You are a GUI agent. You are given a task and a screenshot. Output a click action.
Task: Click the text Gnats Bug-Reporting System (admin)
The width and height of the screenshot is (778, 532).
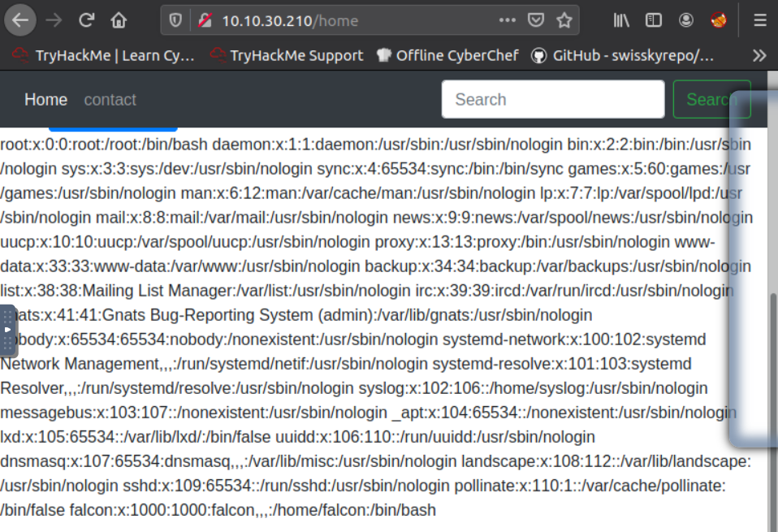point(237,315)
